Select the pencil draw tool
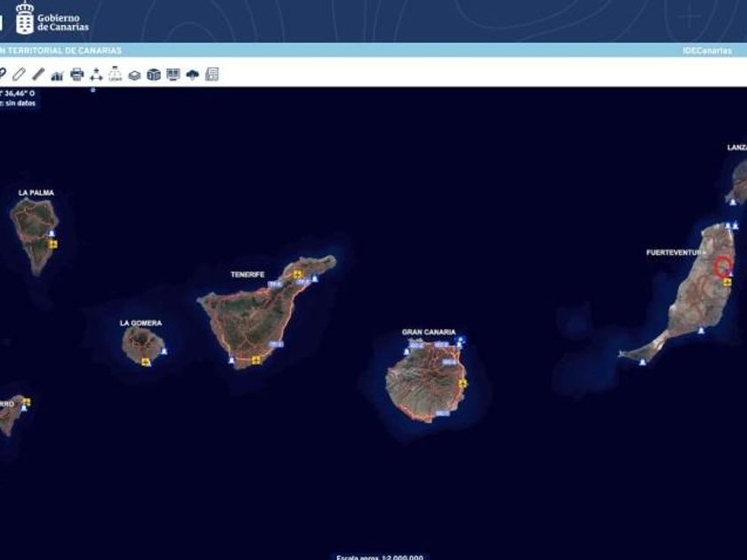 tap(19, 75)
